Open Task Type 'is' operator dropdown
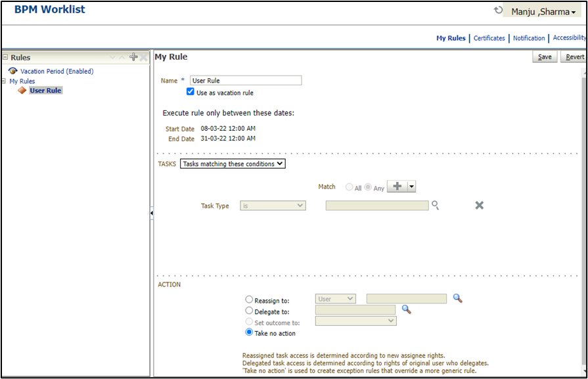This screenshot has height=379, width=588. click(x=273, y=206)
